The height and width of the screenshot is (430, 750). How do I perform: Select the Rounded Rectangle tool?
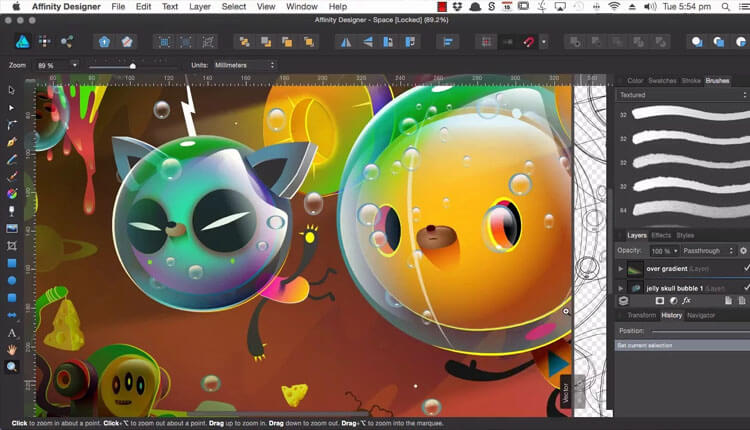point(11,298)
